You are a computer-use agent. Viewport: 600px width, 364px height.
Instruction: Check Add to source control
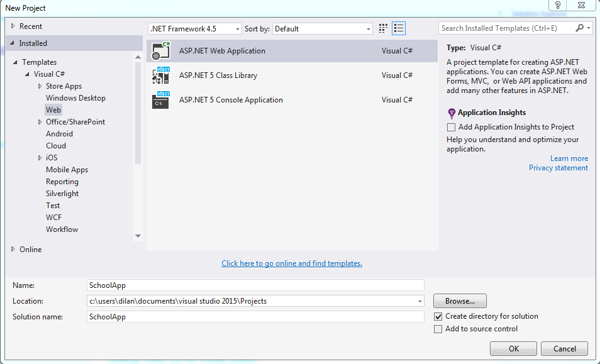[438, 329]
